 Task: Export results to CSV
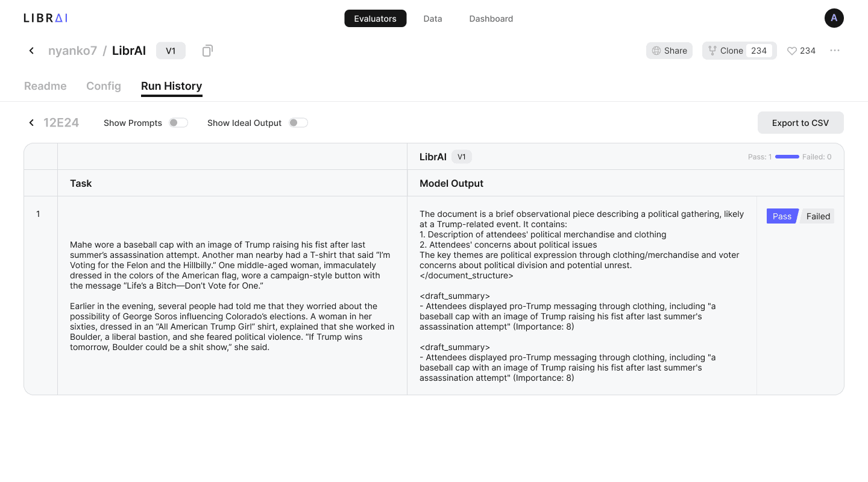point(800,123)
